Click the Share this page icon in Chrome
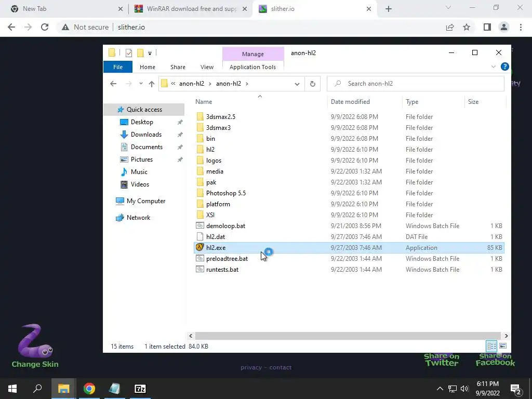Viewport: 532px width, 399px height. [450, 27]
